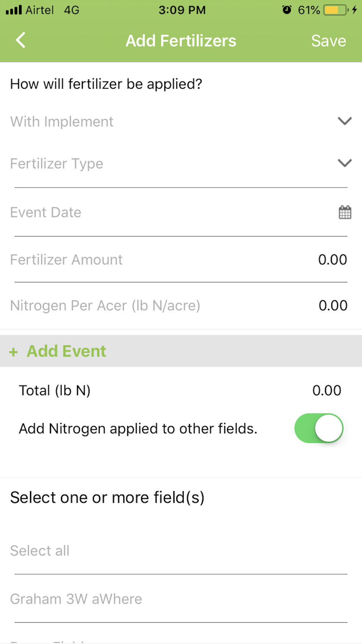
Task: Toggle Add Nitrogen applied to other fields
Action: click(x=319, y=428)
